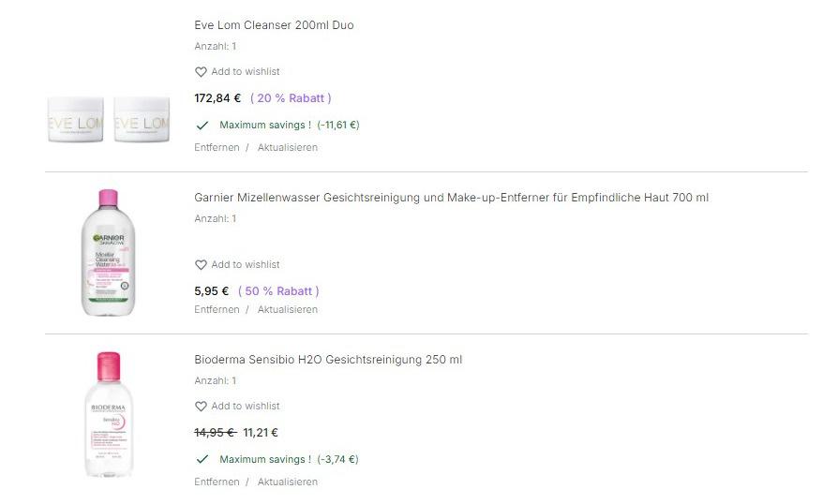Click the wishlist heart icon for Eve Lom Cleanser
This screenshot has width=823, height=504.
(201, 72)
